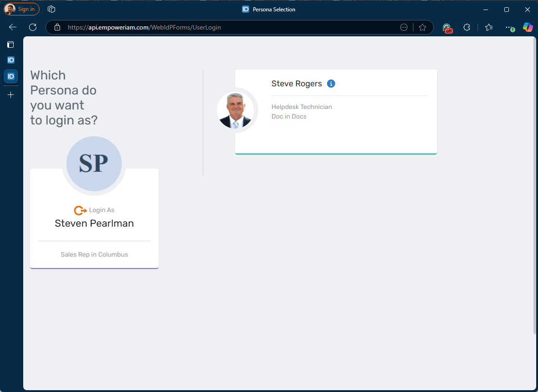Open a new tab with plus button
Image resolution: width=538 pixels, height=392 pixels.
pyautogui.click(x=11, y=95)
